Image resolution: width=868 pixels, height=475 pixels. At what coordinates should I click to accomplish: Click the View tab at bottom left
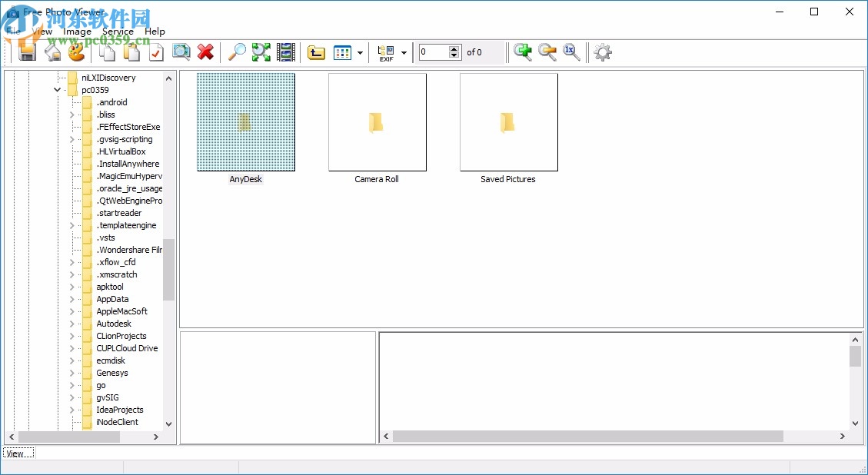[18, 453]
